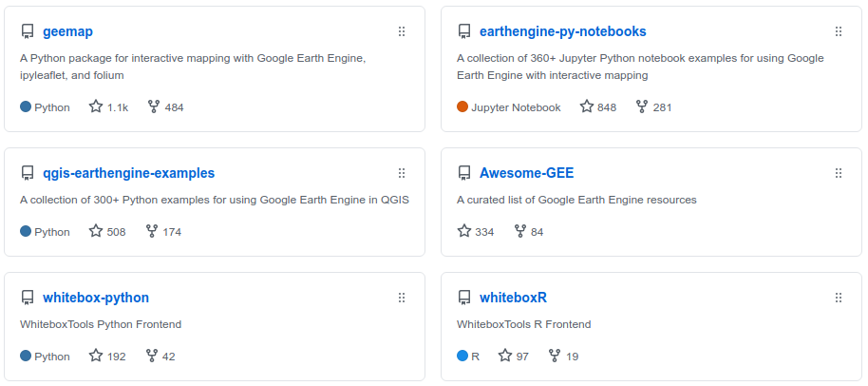Open the whitebox-python repository
This screenshot has width=868, height=386.
click(x=96, y=298)
